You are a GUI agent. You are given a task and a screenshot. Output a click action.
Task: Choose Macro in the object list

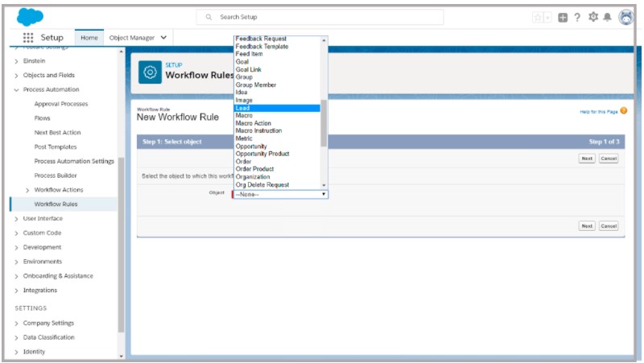click(244, 115)
